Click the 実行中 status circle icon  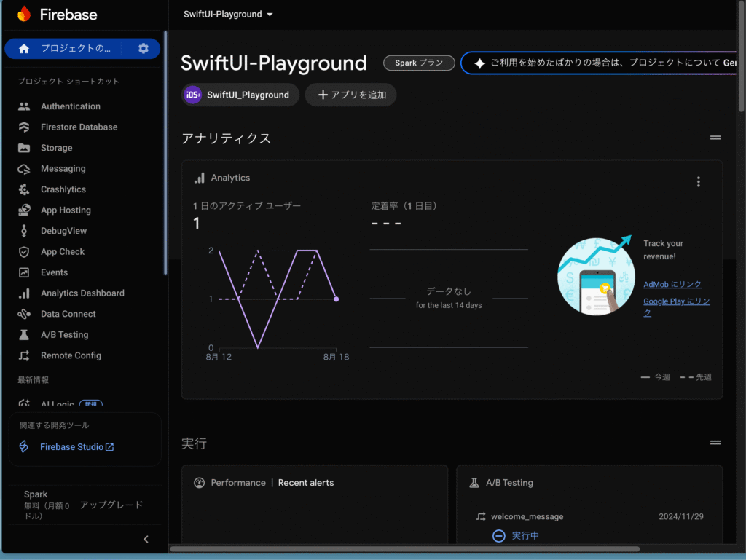pyautogui.click(x=498, y=536)
